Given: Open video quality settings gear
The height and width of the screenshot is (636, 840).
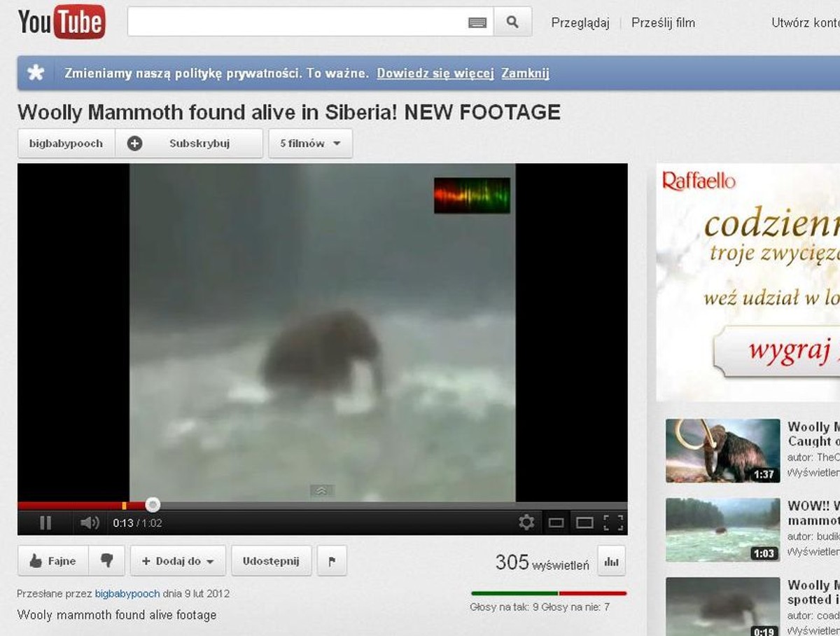Looking at the screenshot, I should pos(526,522).
